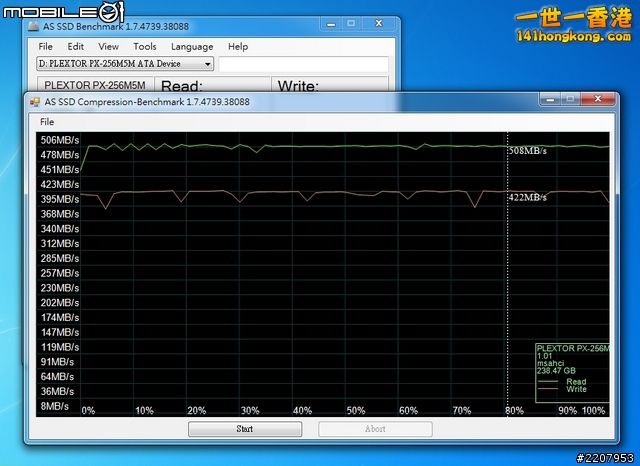Open File menu in main AS SSD Benchmark window
The image size is (640, 466).
pos(46,46)
